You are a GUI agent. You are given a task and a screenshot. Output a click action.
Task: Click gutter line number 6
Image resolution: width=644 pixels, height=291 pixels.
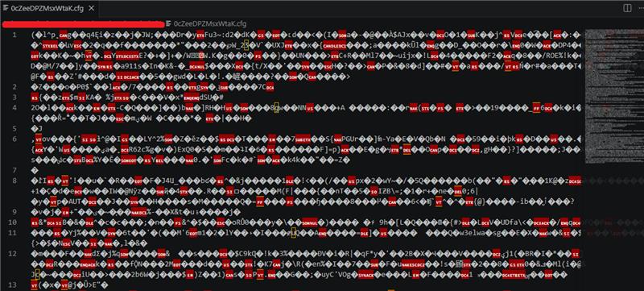[x=14, y=139]
